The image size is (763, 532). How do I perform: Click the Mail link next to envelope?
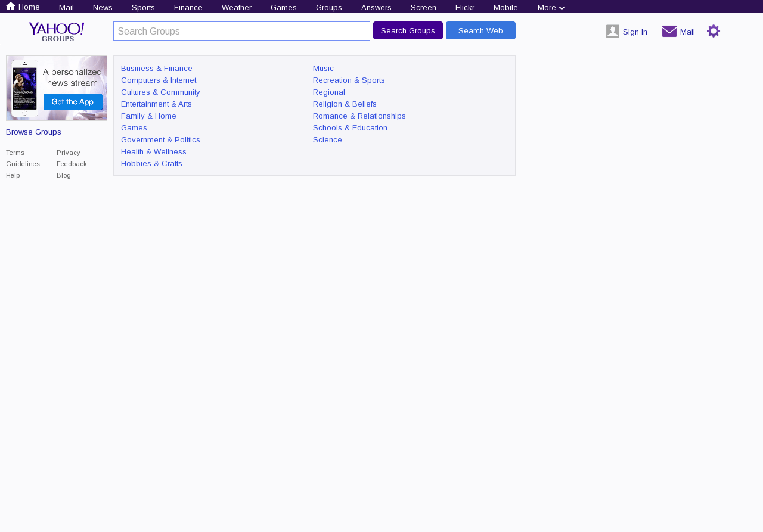[x=687, y=32]
